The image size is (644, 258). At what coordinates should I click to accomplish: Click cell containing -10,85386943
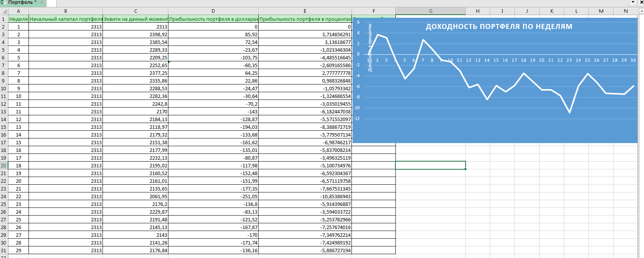305,196
